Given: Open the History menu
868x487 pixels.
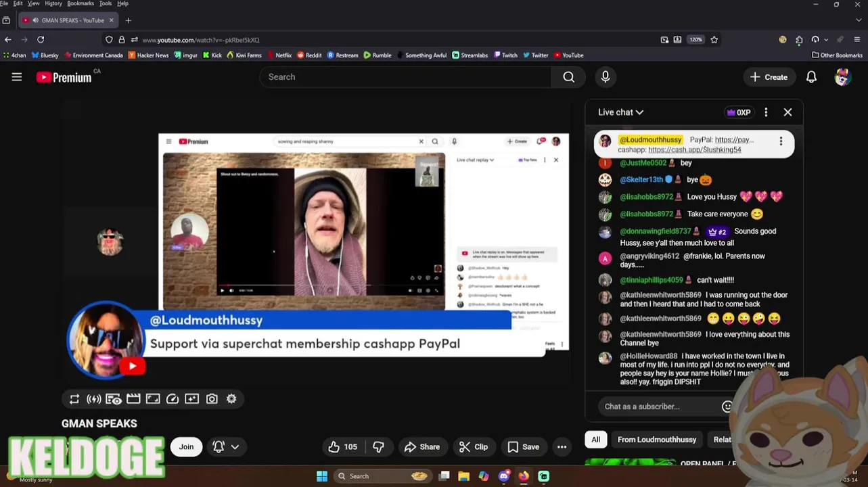Looking at the screenshot, I should tap(53, 3).
